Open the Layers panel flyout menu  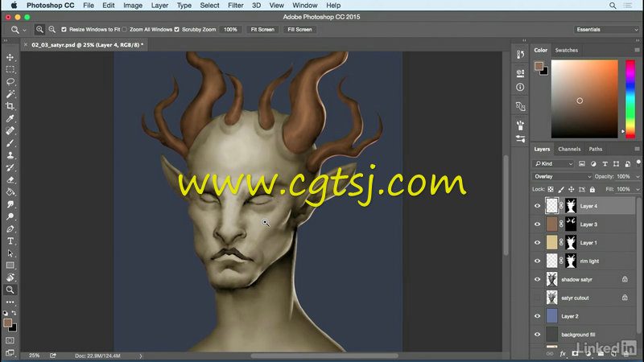[637, 149]
